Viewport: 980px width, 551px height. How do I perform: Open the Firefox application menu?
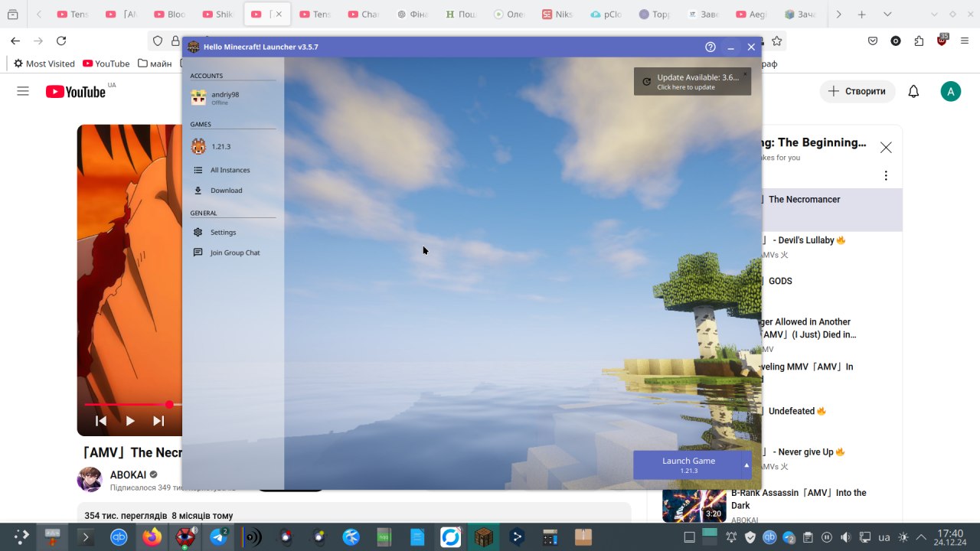click(965, 41)
